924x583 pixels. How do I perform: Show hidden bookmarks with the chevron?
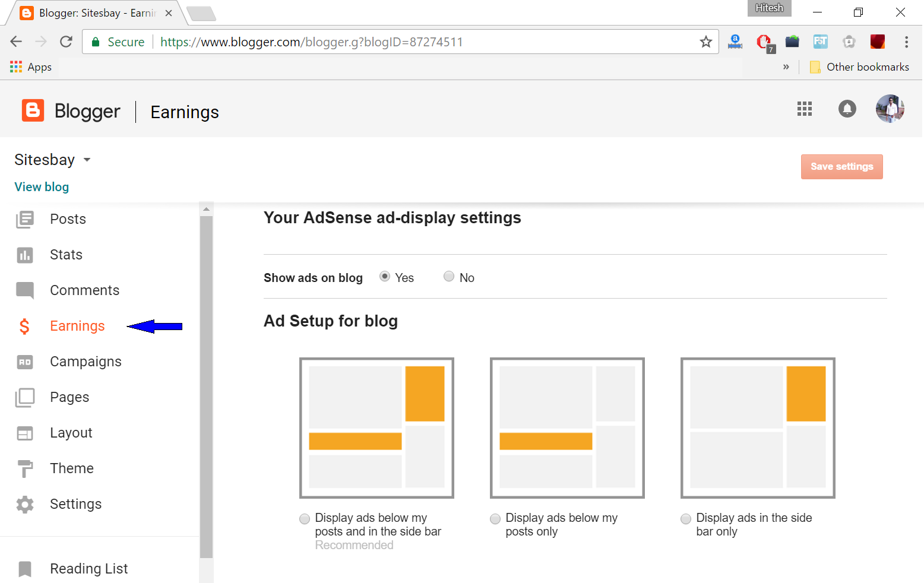click(x=786, y=67)
